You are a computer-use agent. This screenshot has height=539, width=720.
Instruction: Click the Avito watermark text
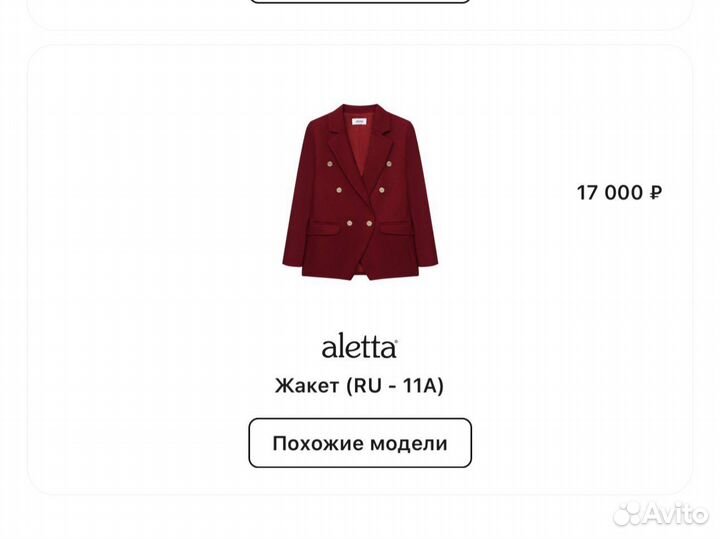pos(677,514)
